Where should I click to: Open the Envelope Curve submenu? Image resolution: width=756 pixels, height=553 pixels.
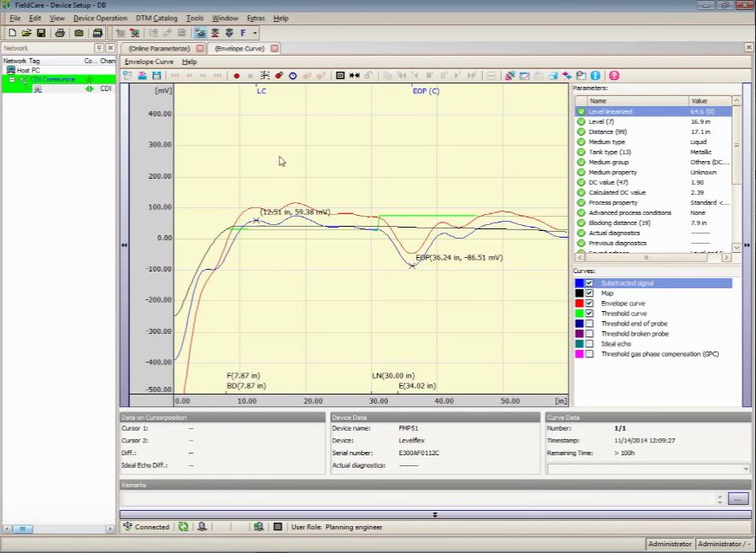click(x=148, y=62)
